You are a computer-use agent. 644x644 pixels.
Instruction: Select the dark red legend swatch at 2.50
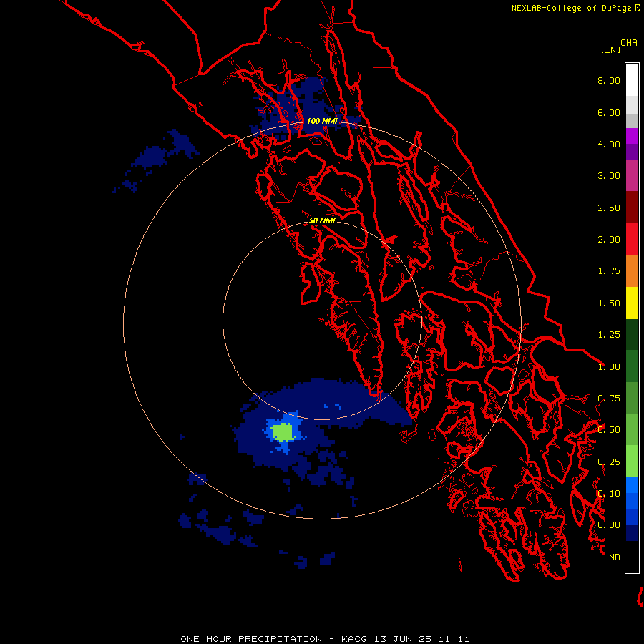(x=632, y=208)
